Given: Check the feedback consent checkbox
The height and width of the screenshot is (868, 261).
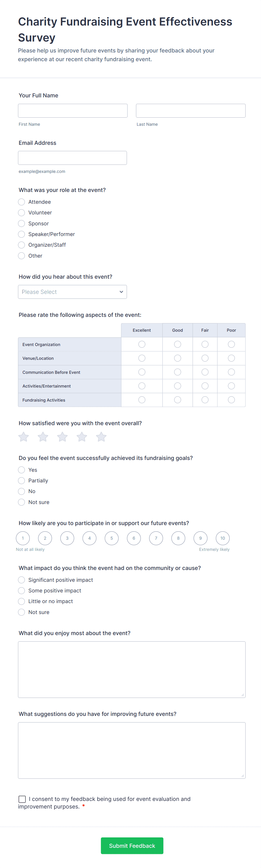Looking at the screenshot, I should (x=22, y=799).
